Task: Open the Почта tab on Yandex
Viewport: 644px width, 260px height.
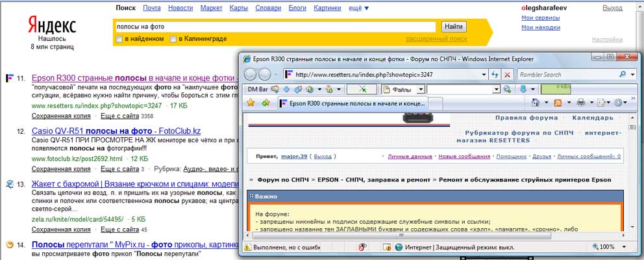Action: pyautogui.click(x=151, y=8)
